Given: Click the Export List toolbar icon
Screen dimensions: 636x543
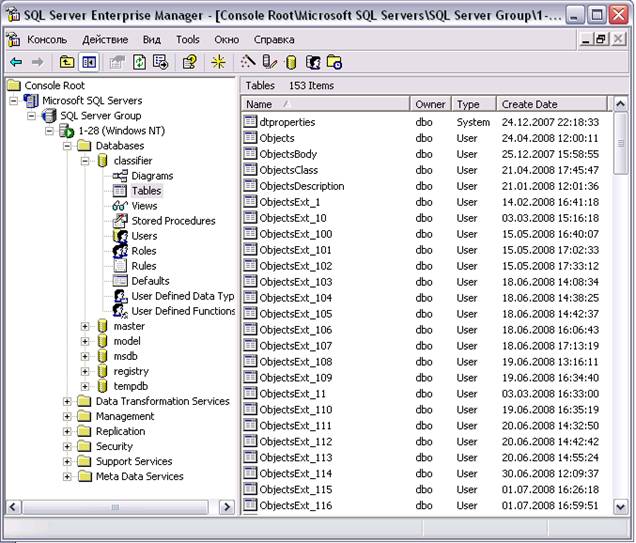Looking at the screenshot, I should point(160,62).
